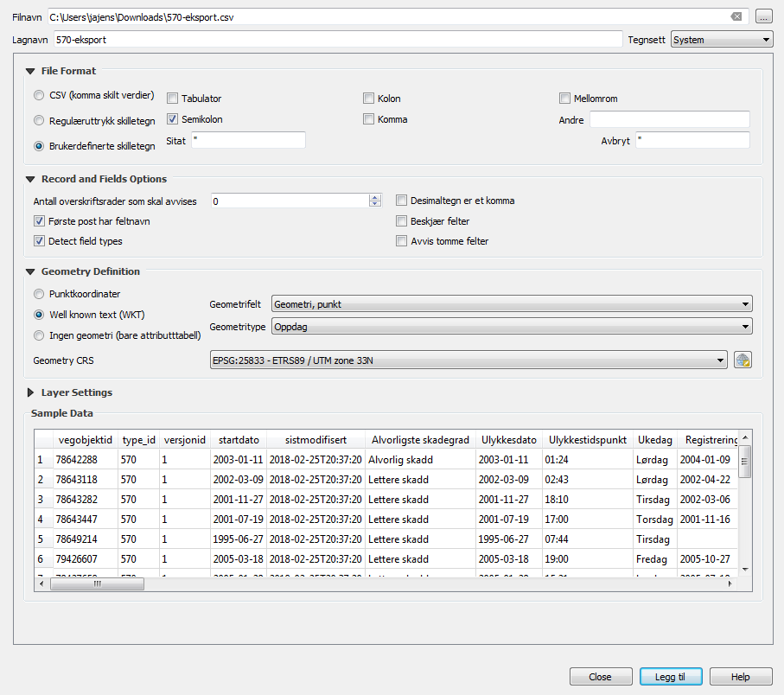Collapse Record and Fields Options section

(30, 179)
